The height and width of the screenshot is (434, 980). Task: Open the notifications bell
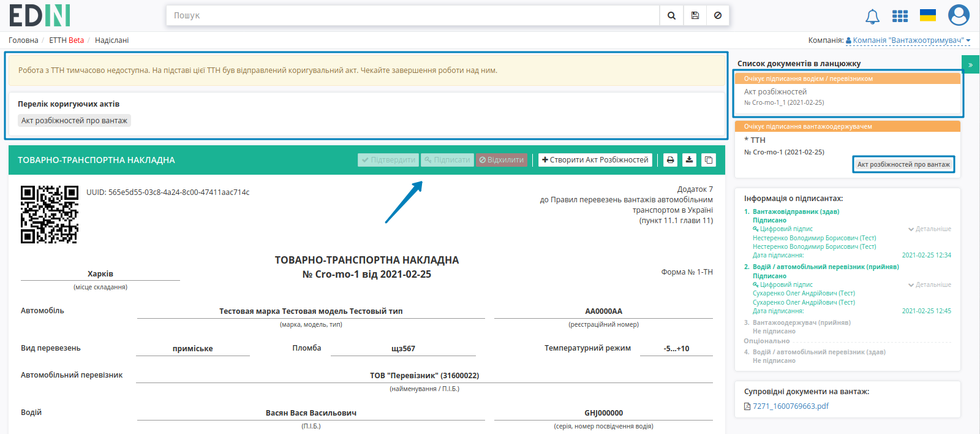(872, 17)
